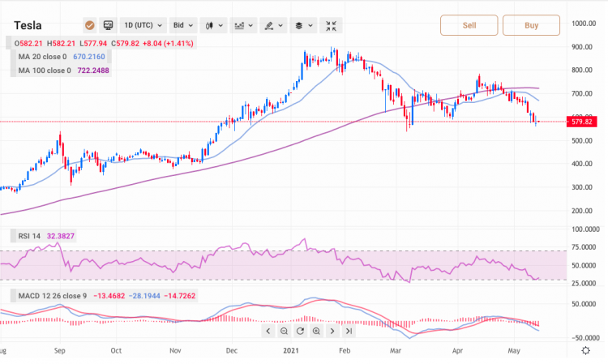
Task: Click the MA 100 value 722.2488
Action: 93,71
